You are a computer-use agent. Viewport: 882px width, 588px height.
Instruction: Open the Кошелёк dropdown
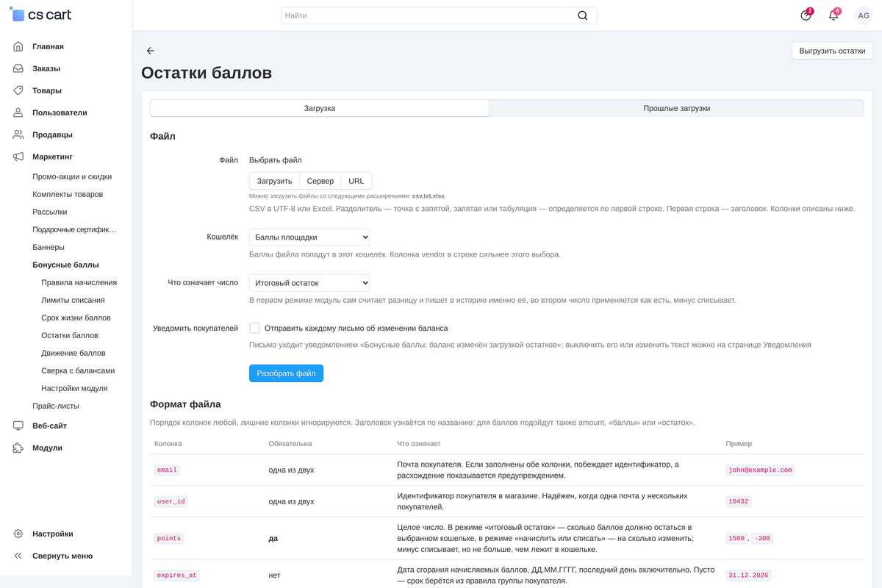coord(309,237)
